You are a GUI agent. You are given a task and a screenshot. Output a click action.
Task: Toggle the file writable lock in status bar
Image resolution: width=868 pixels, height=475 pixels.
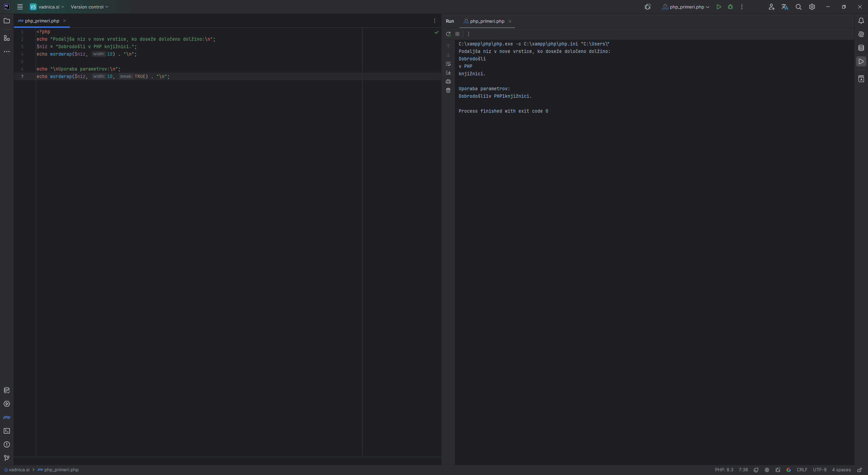(859, 470)
